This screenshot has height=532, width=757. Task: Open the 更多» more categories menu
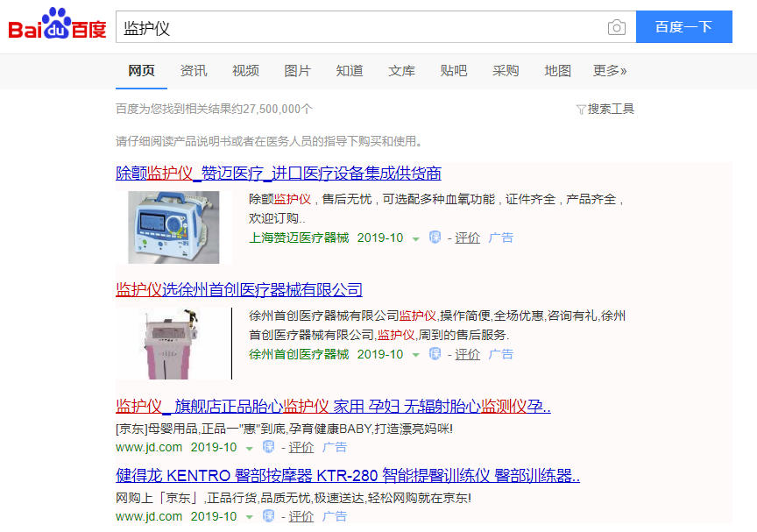pos(610,71)
